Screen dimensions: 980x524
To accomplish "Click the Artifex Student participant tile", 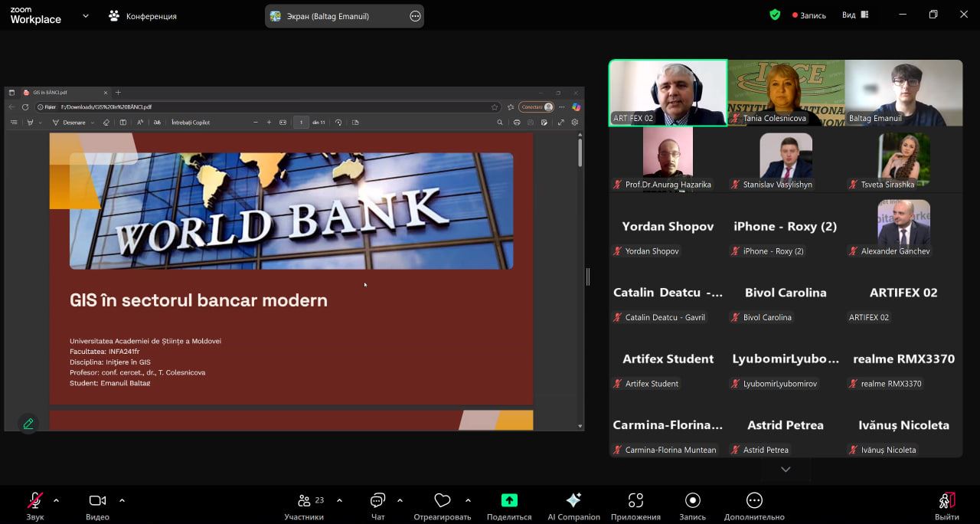I will point(668,359).
